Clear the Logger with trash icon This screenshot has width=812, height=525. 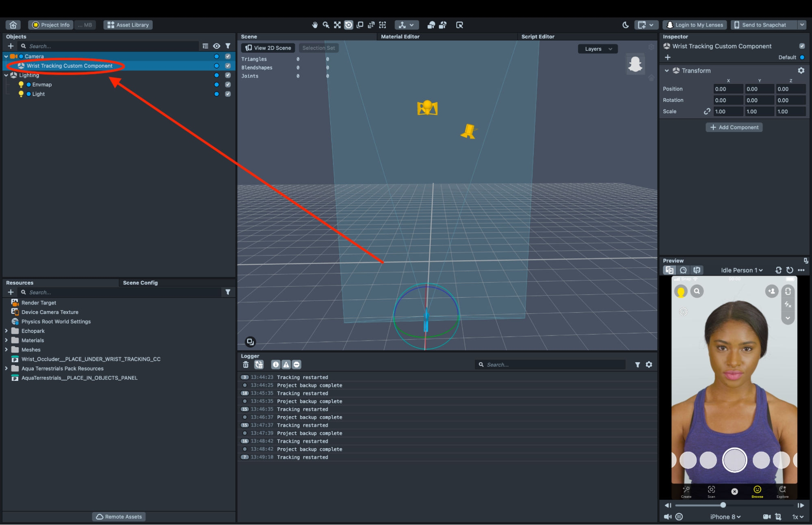(x=246, y=365)
